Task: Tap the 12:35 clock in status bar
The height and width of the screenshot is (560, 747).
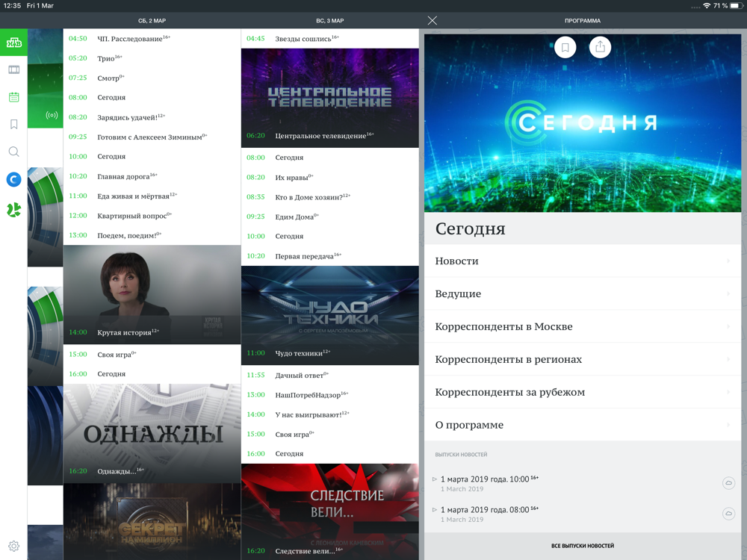Action: (12, 6)
